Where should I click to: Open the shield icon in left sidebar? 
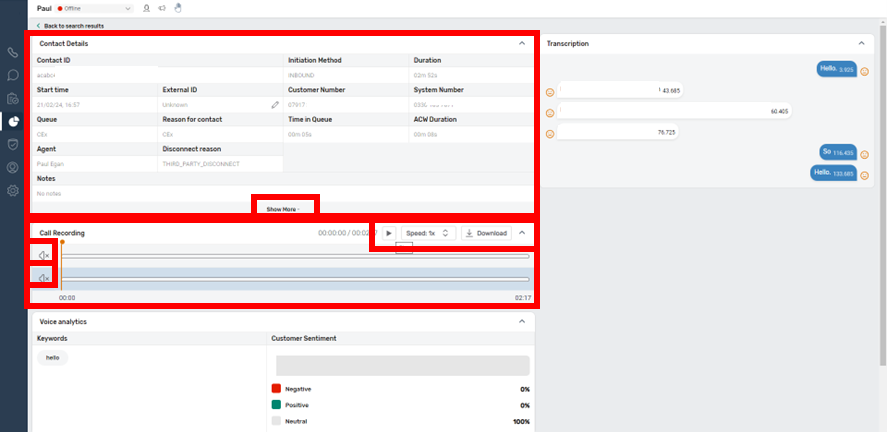click(x=13, y=144)
